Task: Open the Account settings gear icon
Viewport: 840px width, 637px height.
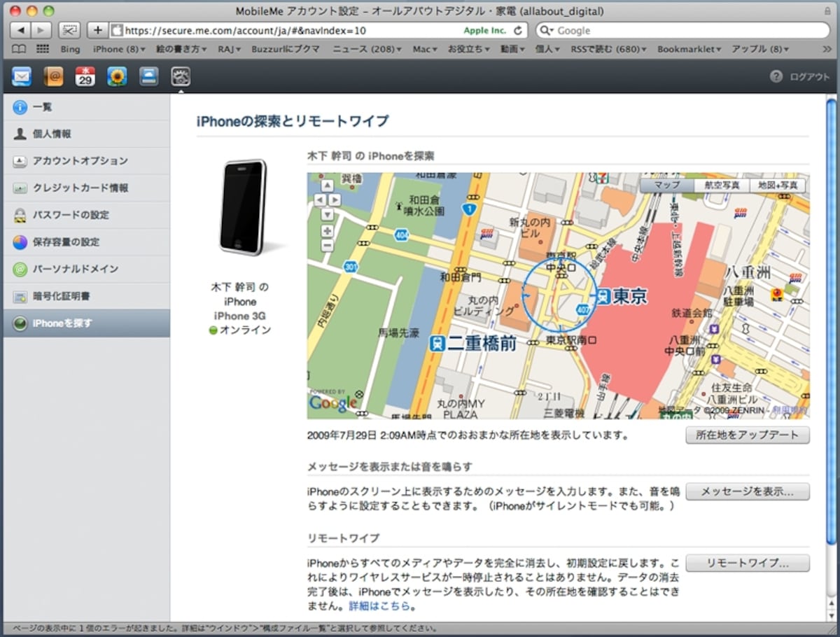Action: coord(181,76)
